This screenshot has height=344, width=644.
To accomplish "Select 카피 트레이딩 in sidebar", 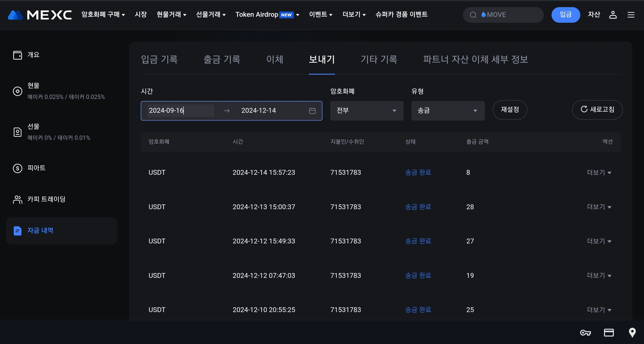I will coord(46,199).
